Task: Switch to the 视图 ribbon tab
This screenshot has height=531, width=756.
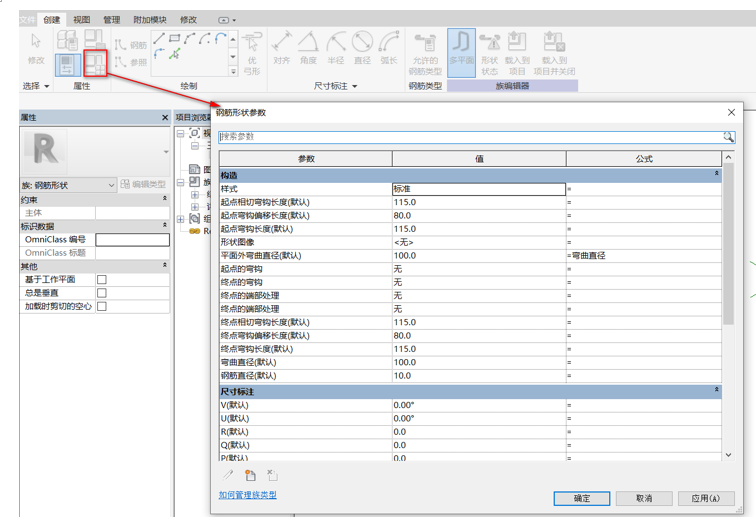Action: pos(81,19)
